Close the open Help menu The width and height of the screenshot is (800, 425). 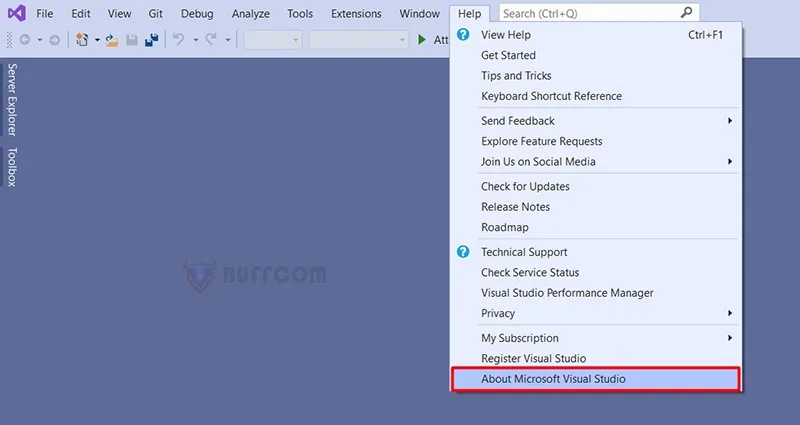(x=469, y=14)
